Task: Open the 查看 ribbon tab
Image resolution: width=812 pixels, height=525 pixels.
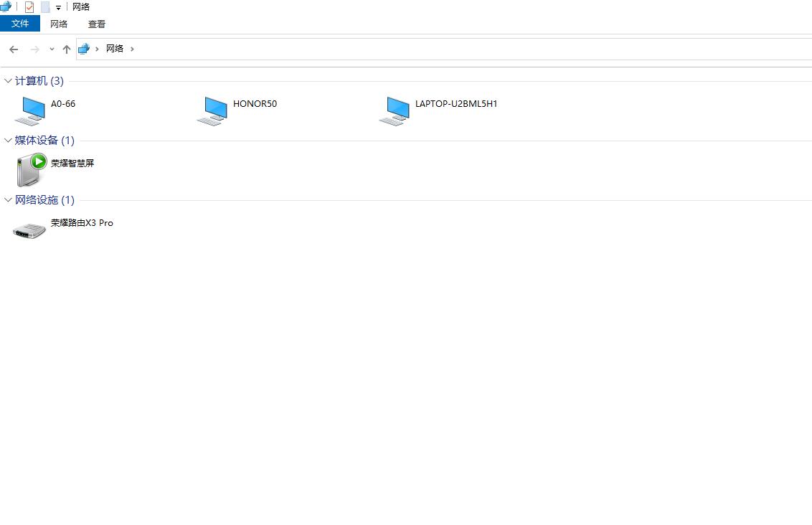Action: coord(97,24)
